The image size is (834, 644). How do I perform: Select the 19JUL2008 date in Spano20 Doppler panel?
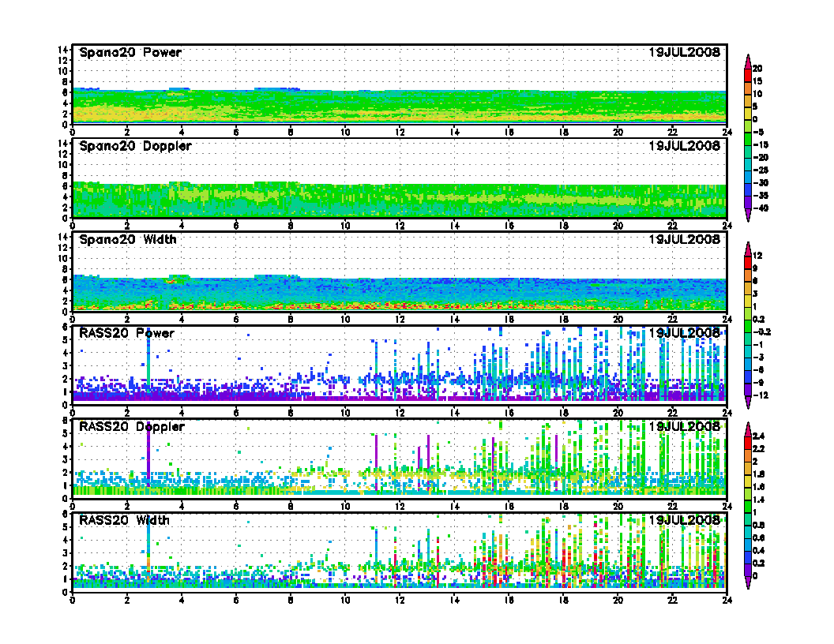(684, 146)
